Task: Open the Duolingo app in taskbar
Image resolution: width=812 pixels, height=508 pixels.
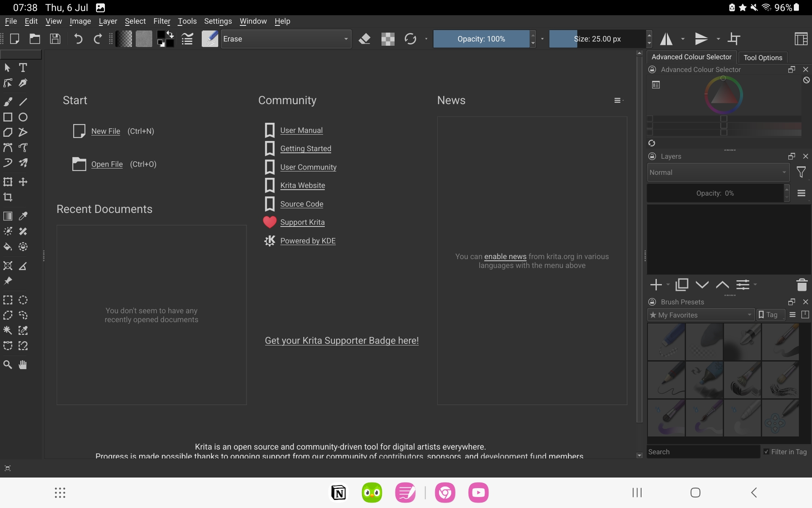Action: tap(372, 493)
